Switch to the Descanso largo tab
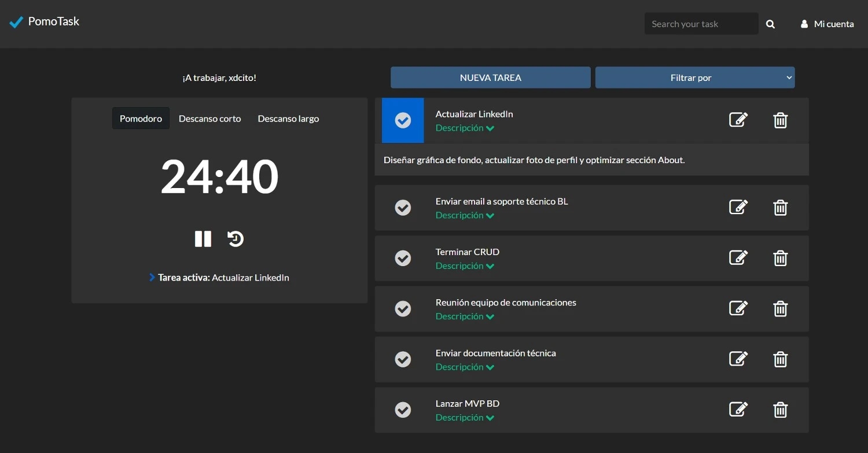868x453 pixels. click(288, 119)
